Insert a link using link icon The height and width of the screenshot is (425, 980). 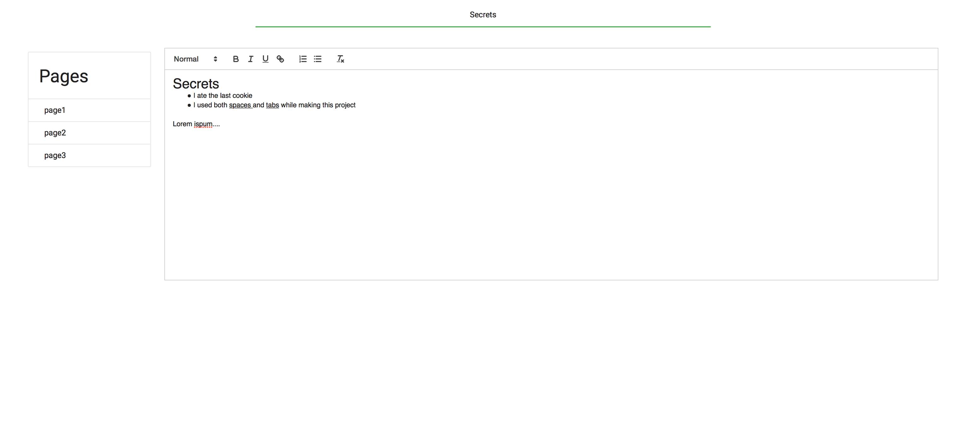pyautogui.click(x=280, y=59)
